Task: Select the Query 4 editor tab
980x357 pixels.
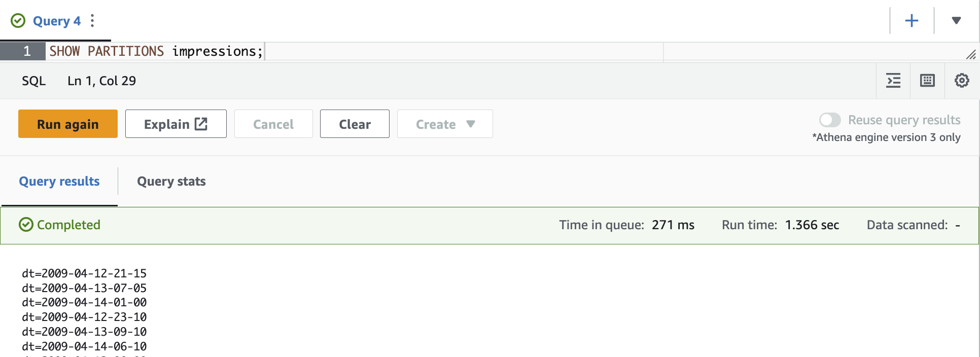Action: pyautogui.click(x=57, y=21)
